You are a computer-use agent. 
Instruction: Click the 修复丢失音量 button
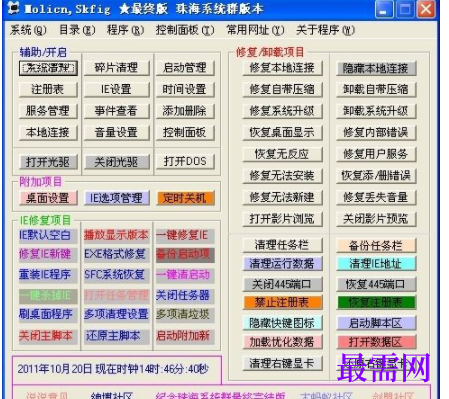pos(376,197)
